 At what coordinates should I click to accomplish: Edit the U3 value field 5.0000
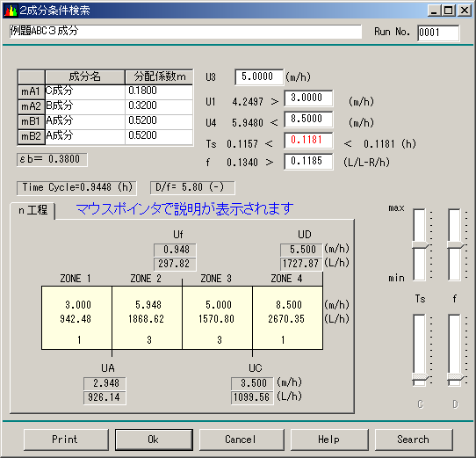pyautogui.click(x=259, y=76)
